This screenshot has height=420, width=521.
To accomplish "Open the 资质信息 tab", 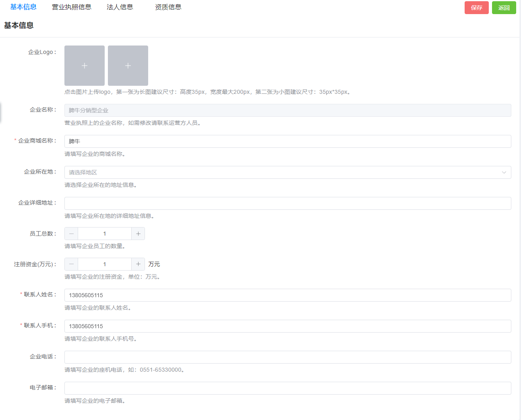I will (168, 7).
